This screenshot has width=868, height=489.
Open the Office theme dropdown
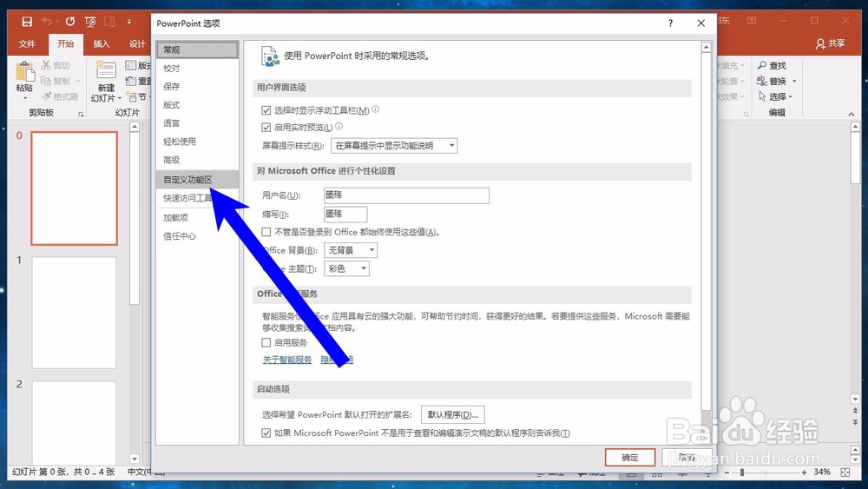pyautogui.click(x=346, y=268)
